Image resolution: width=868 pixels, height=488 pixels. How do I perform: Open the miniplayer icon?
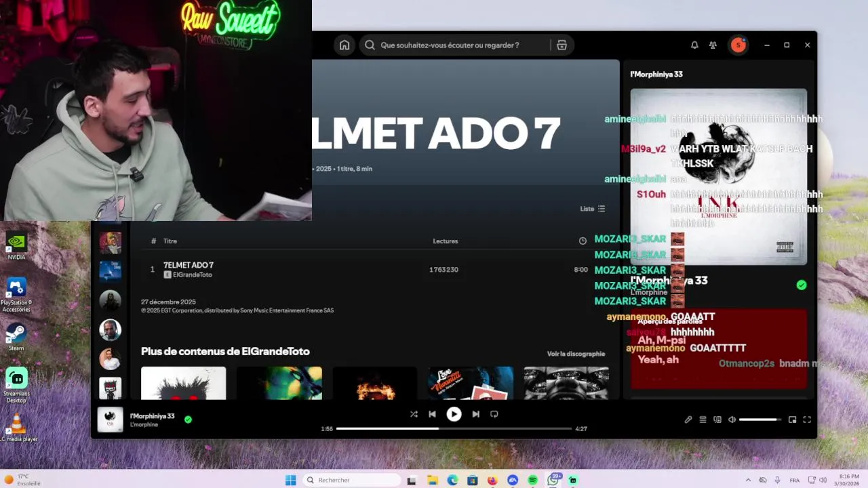[x=792, y=420]
